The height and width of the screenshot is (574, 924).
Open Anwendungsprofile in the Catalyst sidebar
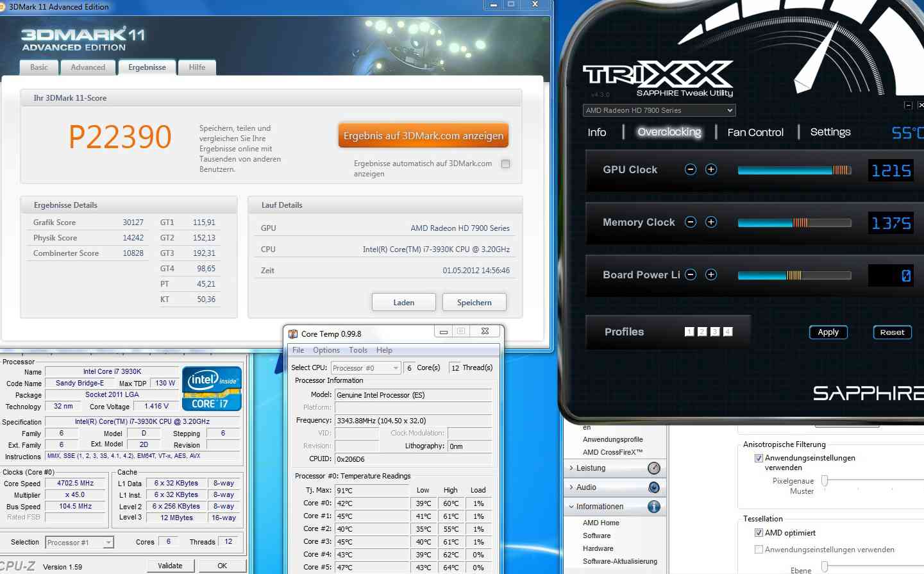pos(612,439)
